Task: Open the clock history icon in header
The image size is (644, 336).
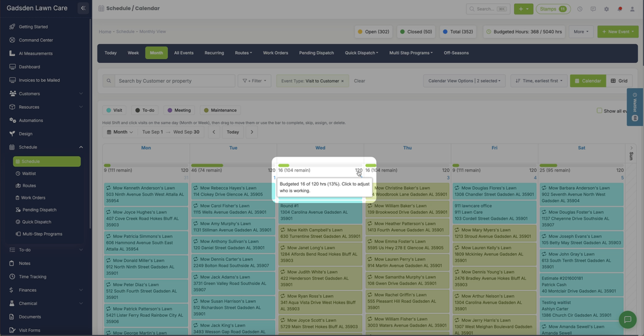Action: tap(579, 9)
